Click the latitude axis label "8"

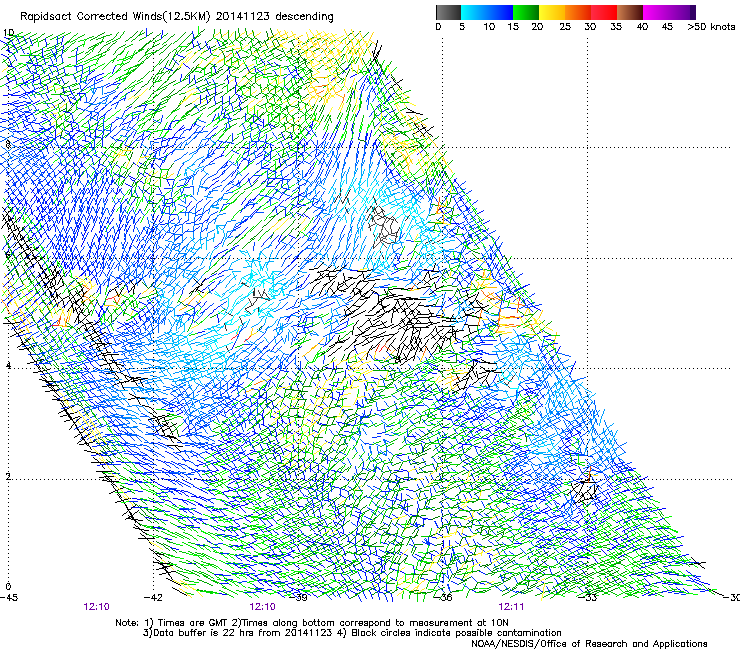coord(8,145)
